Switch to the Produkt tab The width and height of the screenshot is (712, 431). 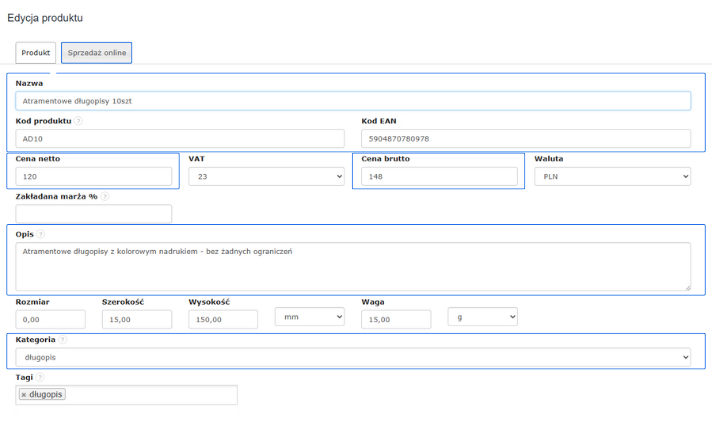pyautogui.click(x=35, y=53)
